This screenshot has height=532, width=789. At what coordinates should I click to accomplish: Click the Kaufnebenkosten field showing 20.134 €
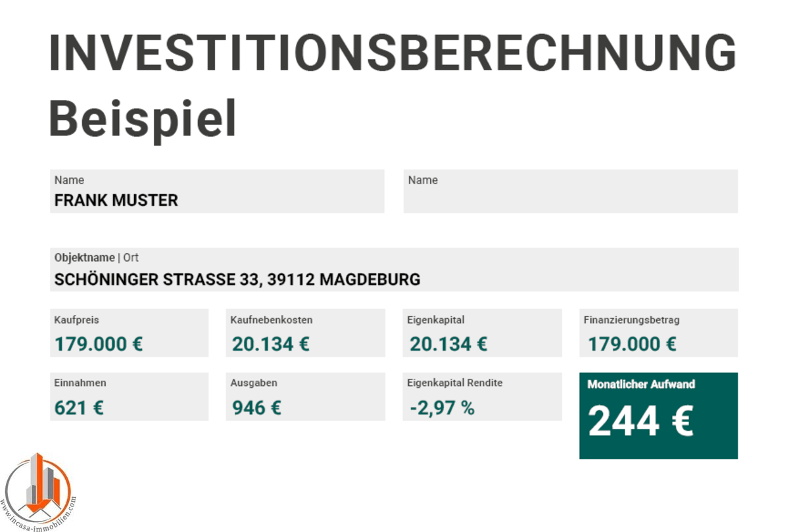pyautogui.click(x=305, y=333)
